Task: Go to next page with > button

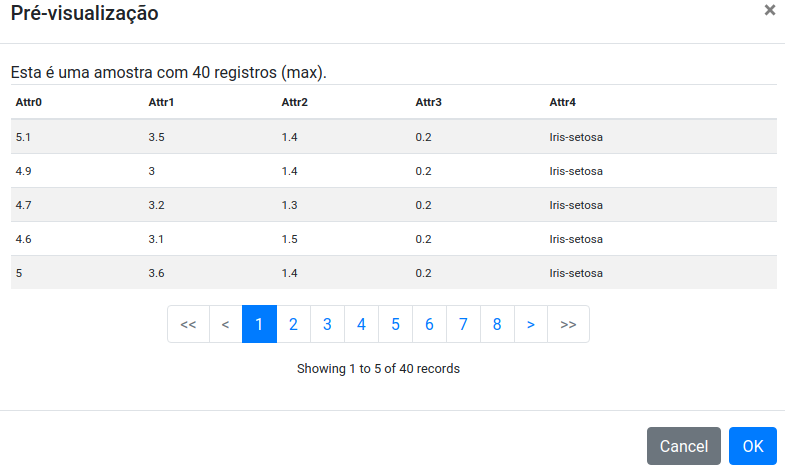Action: click(531, 324)
